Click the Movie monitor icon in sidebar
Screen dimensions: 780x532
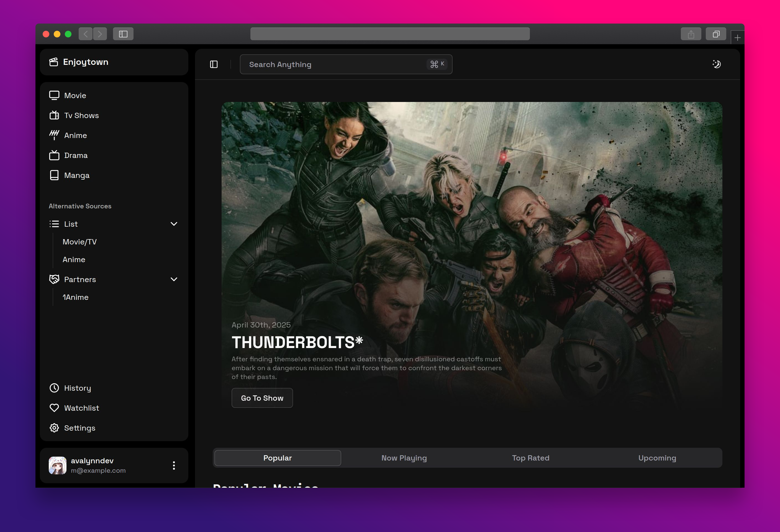[x=54, y=95]
